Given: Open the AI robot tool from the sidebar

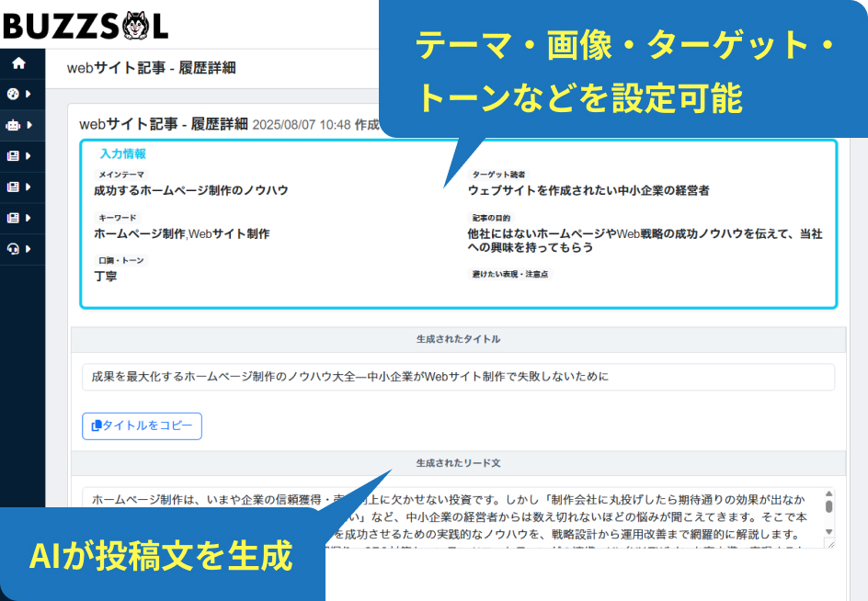Looking at the screenshot, I should point(12,124).
